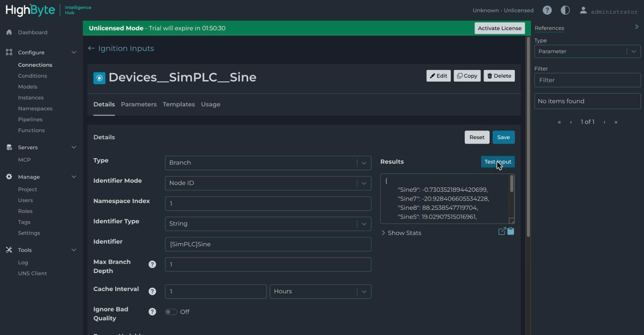Click the Activate License button

point(500,28)
